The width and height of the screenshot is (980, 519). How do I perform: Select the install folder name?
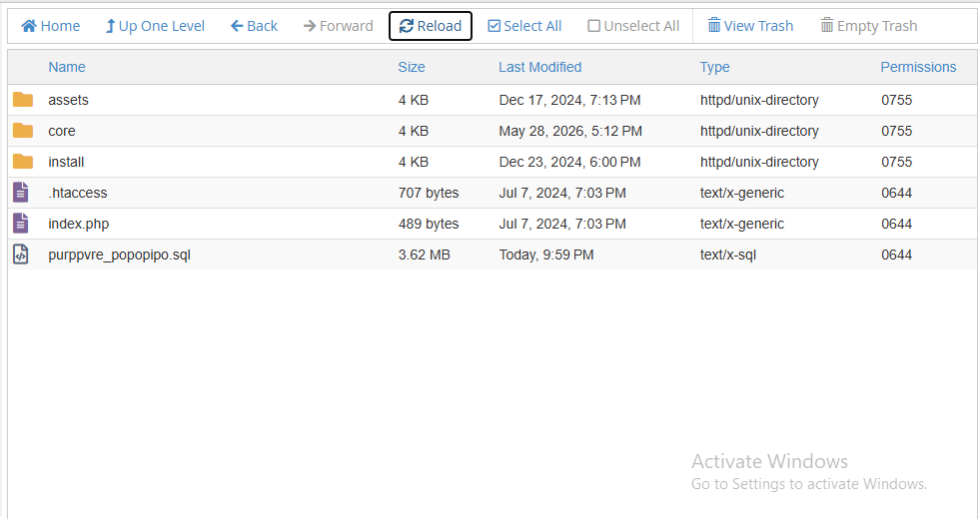pos(66,162)
